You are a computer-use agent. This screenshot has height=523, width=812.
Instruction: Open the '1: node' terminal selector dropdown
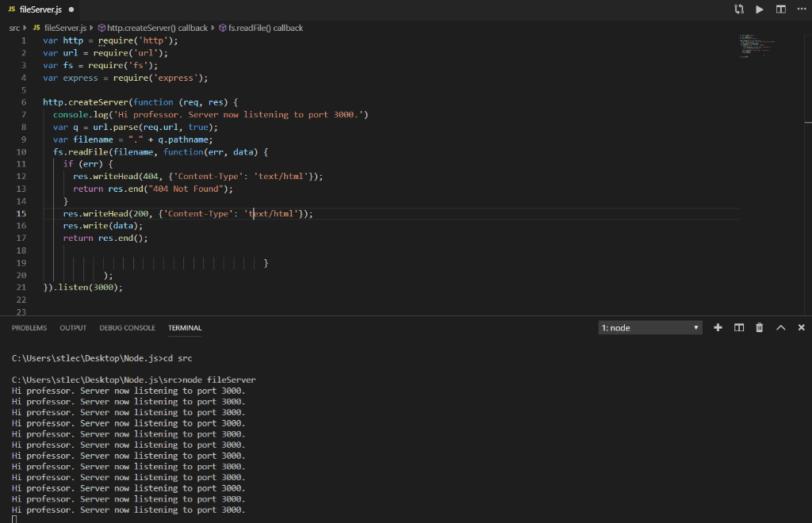(650, 327)
